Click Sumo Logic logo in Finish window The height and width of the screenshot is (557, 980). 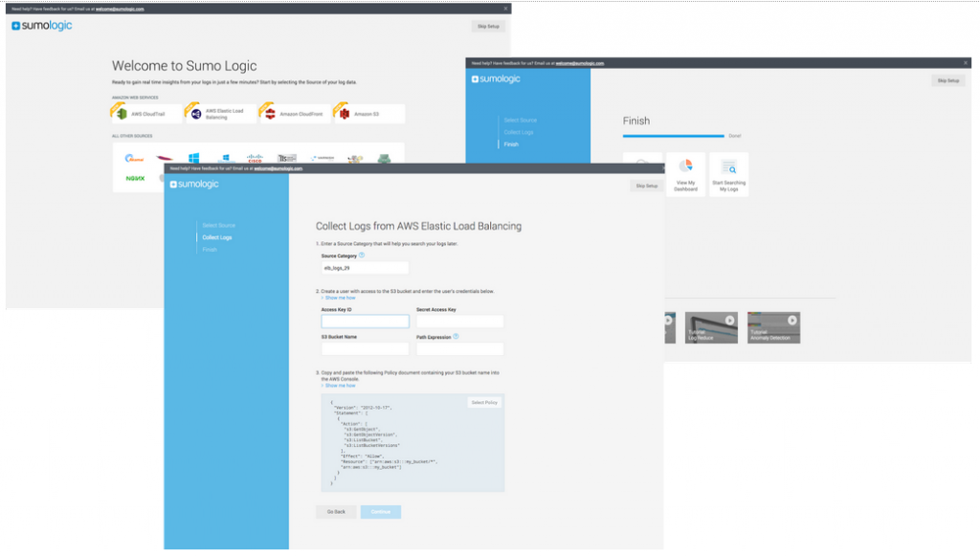496,78
